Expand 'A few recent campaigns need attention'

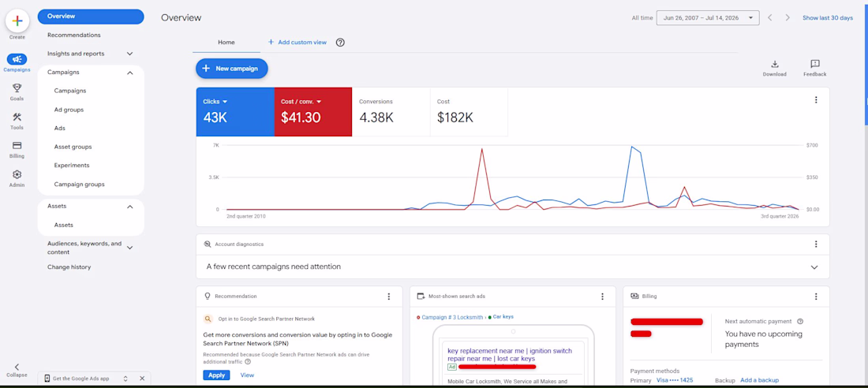814,267
